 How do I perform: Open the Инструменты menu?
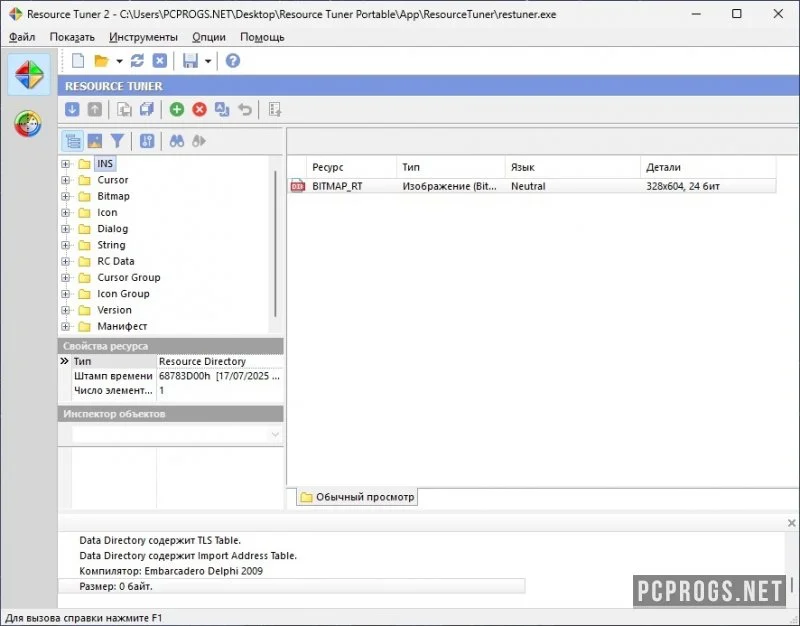[x=143, y=37]
